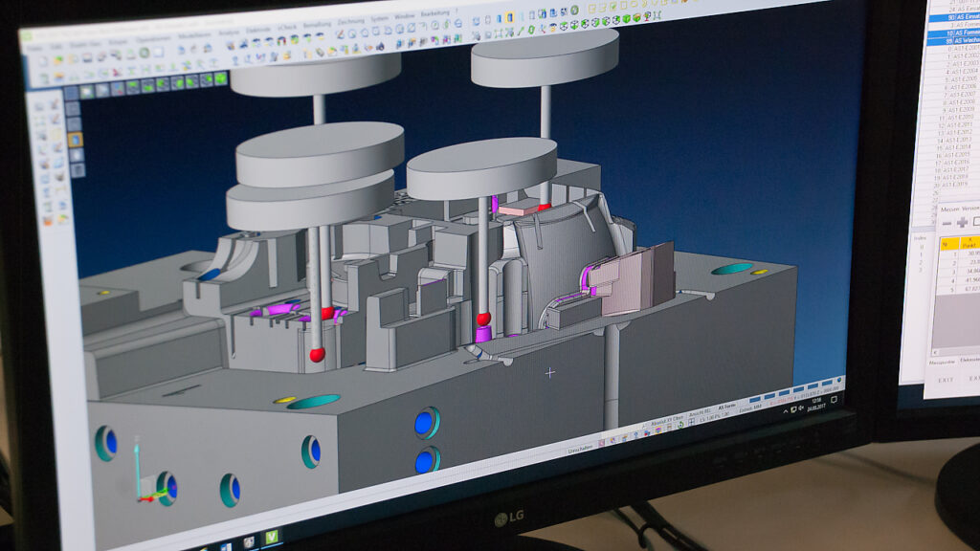
Task: Switch to the Messpunkte tab
Action: coord(942,363)
